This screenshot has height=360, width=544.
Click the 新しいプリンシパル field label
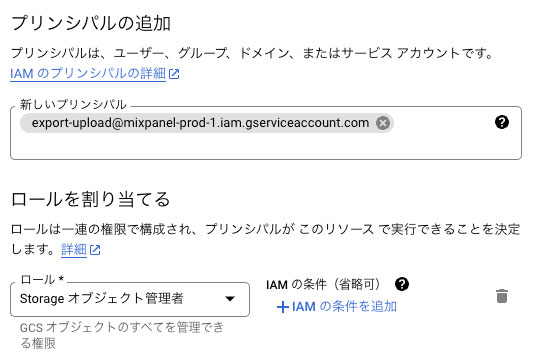coord(73,104)
